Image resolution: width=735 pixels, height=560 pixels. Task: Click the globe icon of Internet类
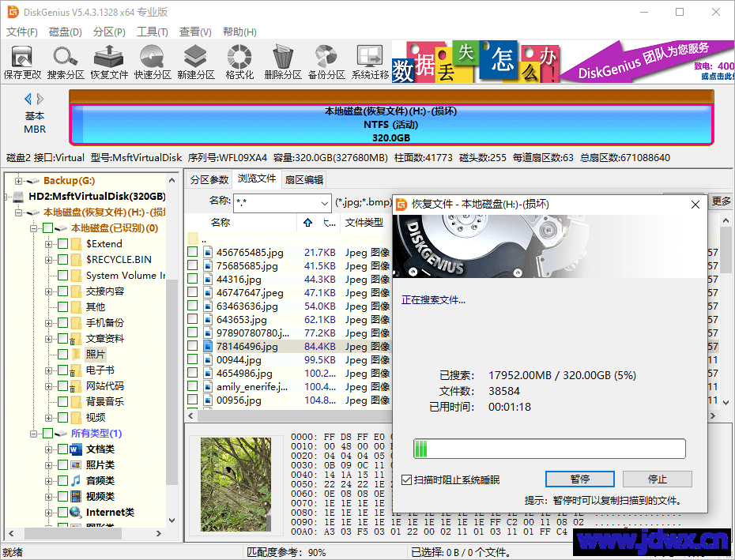tap(75, 513)
